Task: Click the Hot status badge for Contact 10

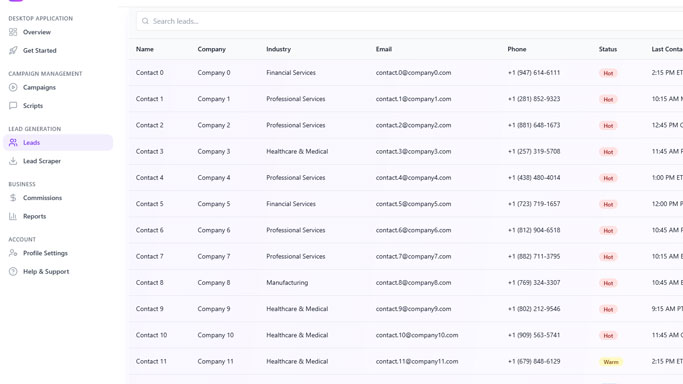Action: click(x=608, y=336)
